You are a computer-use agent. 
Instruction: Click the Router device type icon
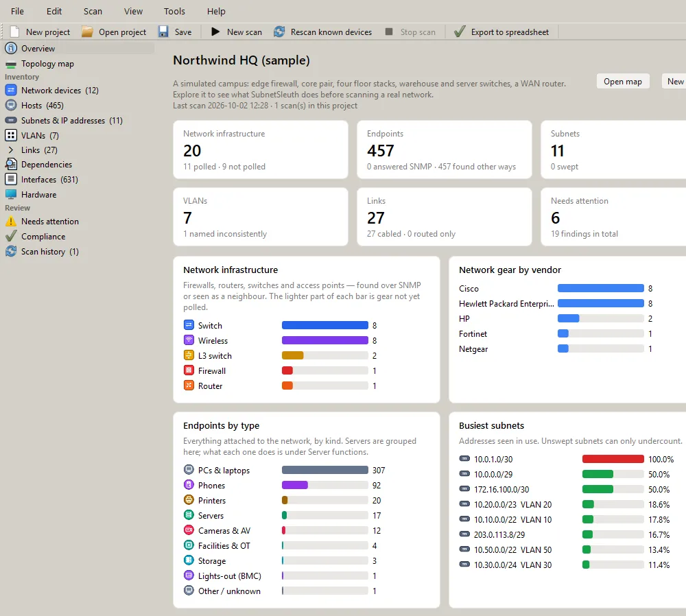189,386
